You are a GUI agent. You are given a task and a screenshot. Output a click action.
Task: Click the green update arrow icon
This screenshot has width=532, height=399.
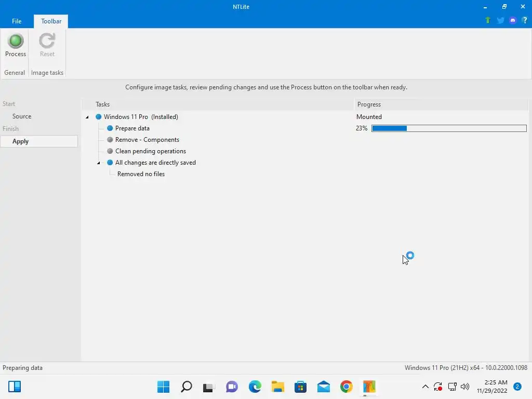click(x=487, y=20)
